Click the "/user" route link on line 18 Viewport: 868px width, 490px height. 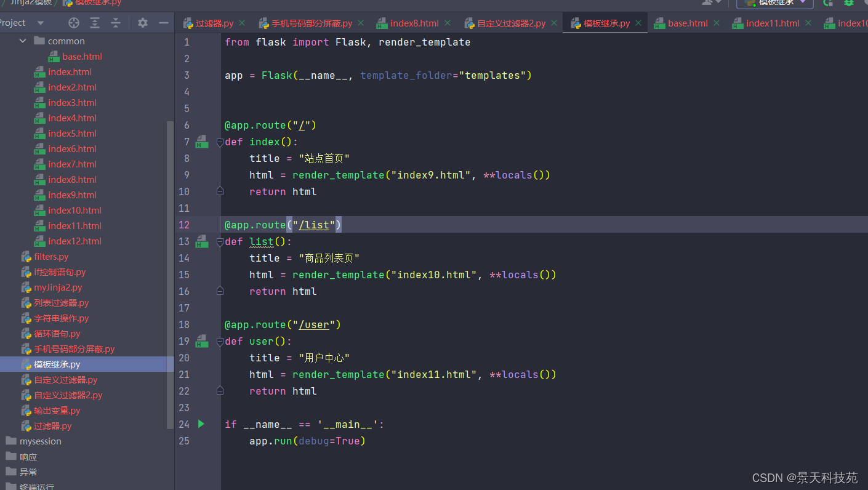(x=314, y=324)
